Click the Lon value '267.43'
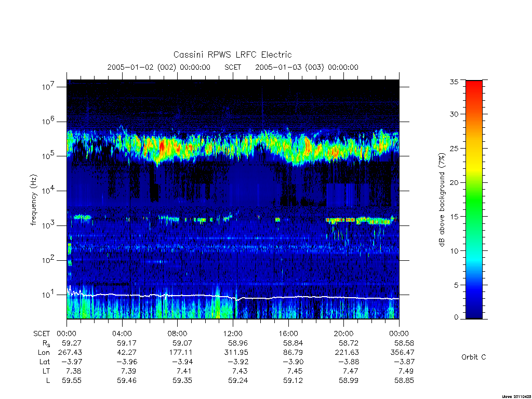 pos(70,353)
